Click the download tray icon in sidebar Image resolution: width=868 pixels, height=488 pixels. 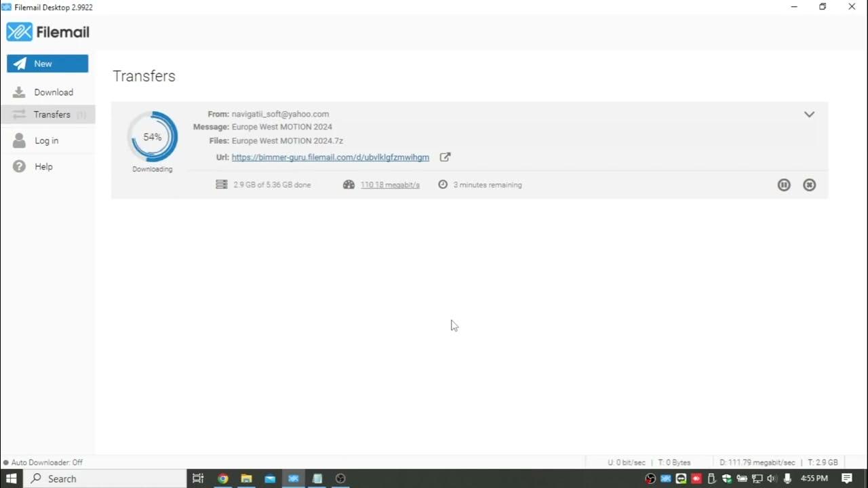pos(19,92)
